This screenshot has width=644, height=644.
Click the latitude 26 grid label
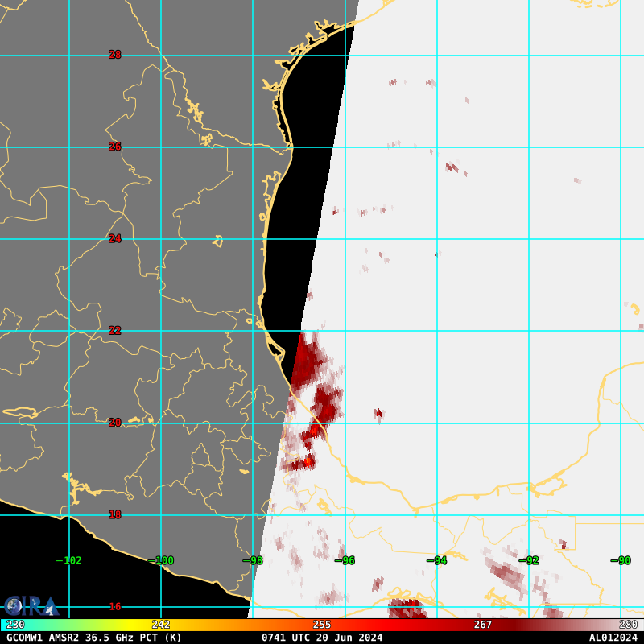115,147
